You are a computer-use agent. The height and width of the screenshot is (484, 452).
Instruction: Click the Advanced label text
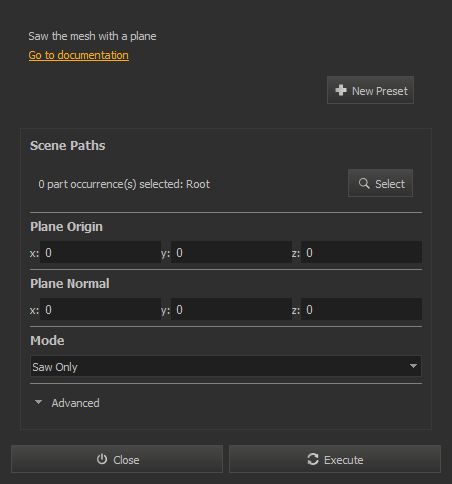[x=75, y=403]
